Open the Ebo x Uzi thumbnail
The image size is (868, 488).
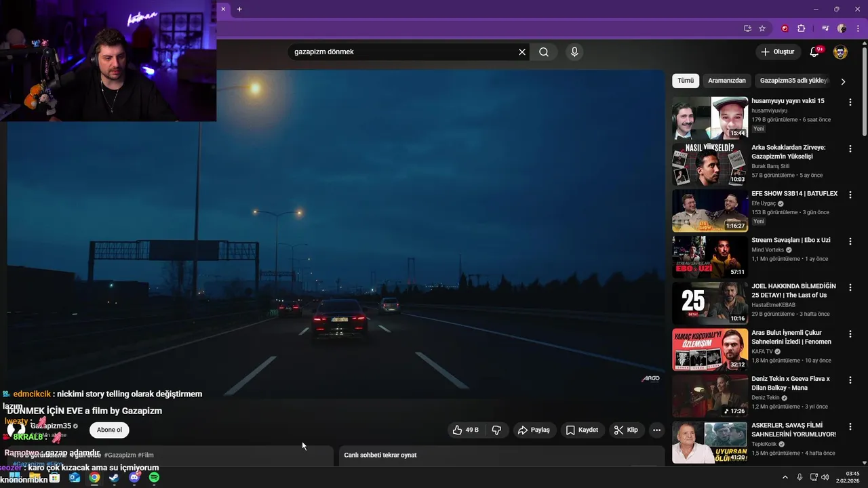pos(710,257)
